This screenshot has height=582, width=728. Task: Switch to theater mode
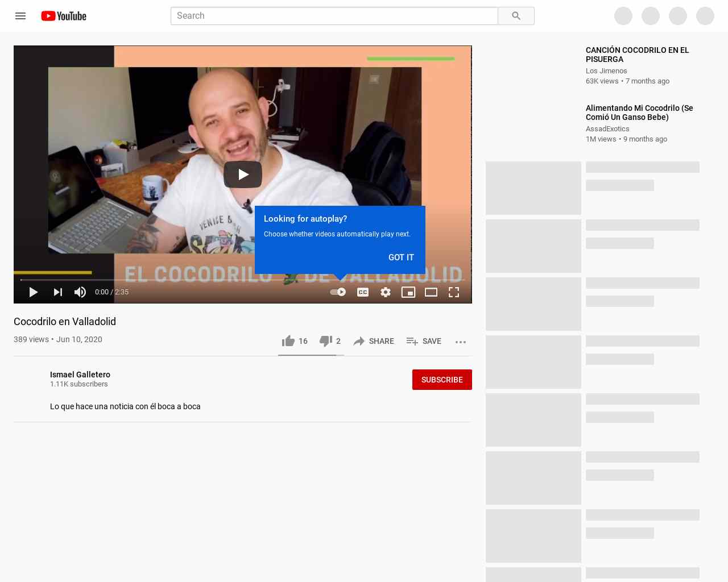tap(431, 292)
